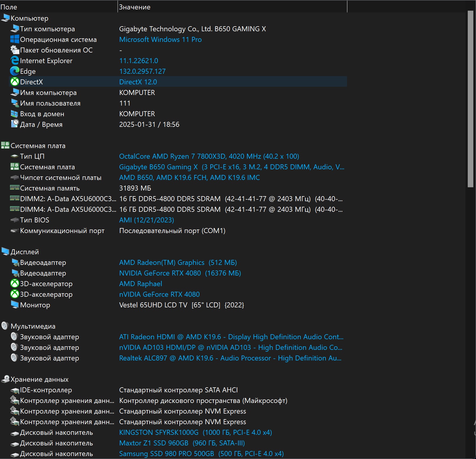Open the Edge version 132.0.2957.127 link
This screenshot has height=459, width=476.
point(142,71)
